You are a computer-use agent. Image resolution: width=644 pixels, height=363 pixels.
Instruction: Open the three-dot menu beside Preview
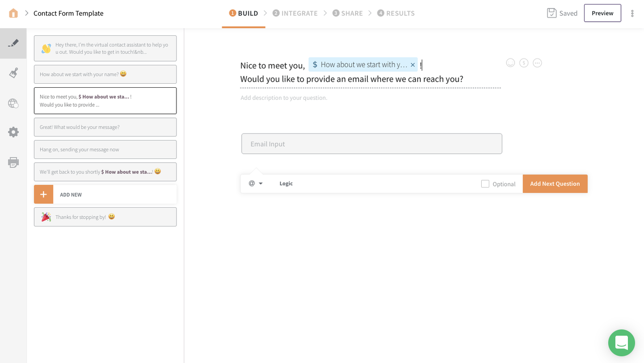point(632,14)
